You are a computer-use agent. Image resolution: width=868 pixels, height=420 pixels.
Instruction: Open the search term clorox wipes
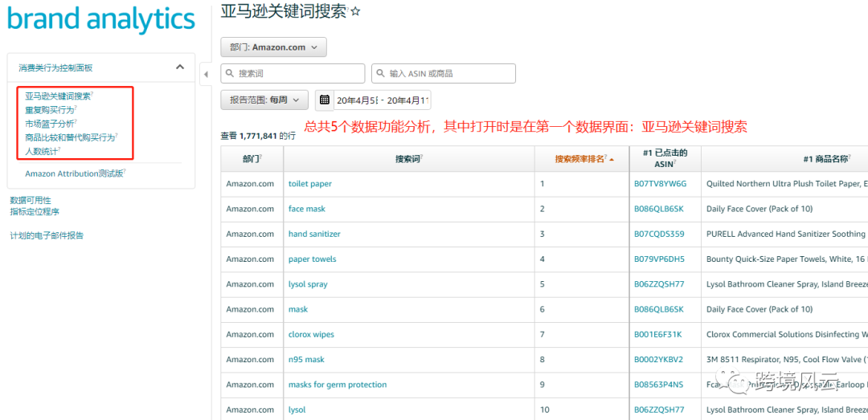click(311, 334)
